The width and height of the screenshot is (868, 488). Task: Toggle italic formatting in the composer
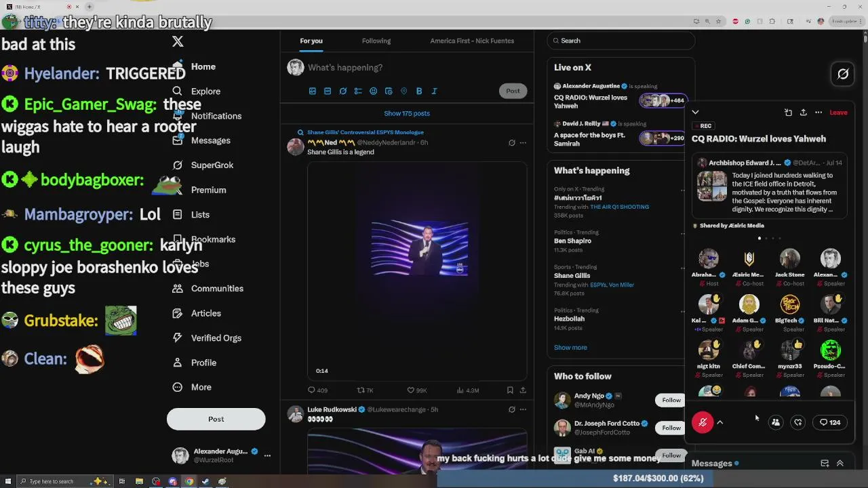click(x=434, y=91)
